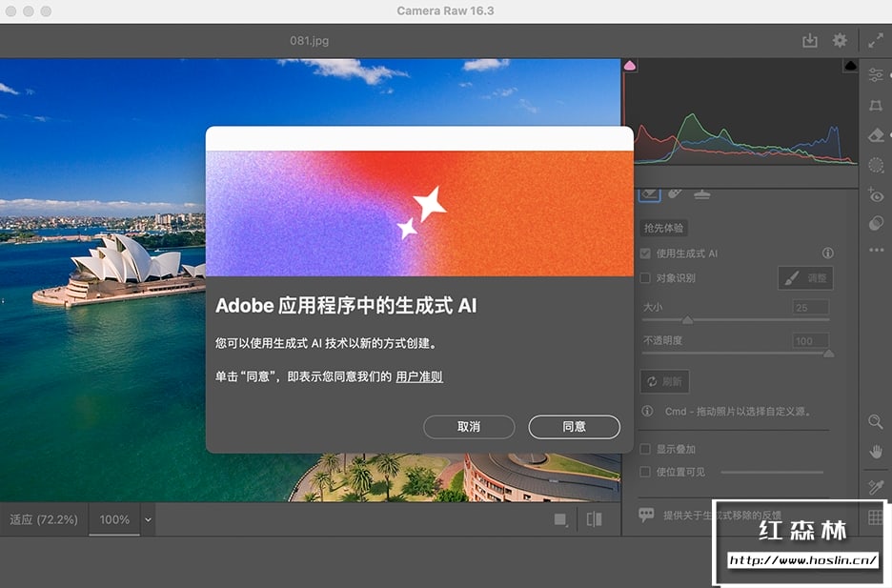Select the Heal bandage mode
This screenshot has width=892, height=588.
[x=676, y=193]
